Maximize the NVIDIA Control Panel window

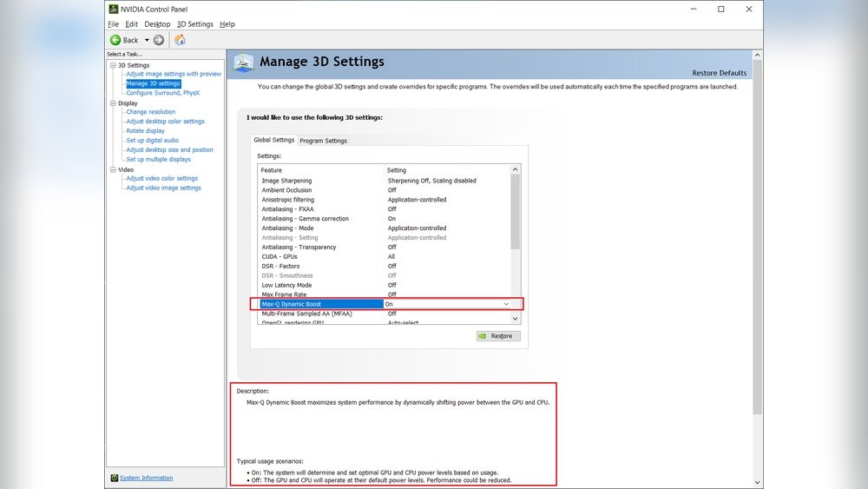721,9
